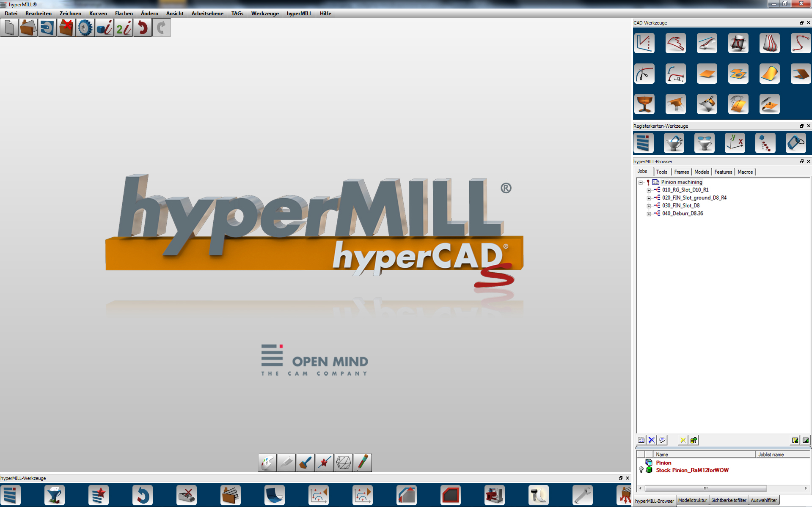Click the delete job blue X button
812x507 pixels.
[651, 440]
